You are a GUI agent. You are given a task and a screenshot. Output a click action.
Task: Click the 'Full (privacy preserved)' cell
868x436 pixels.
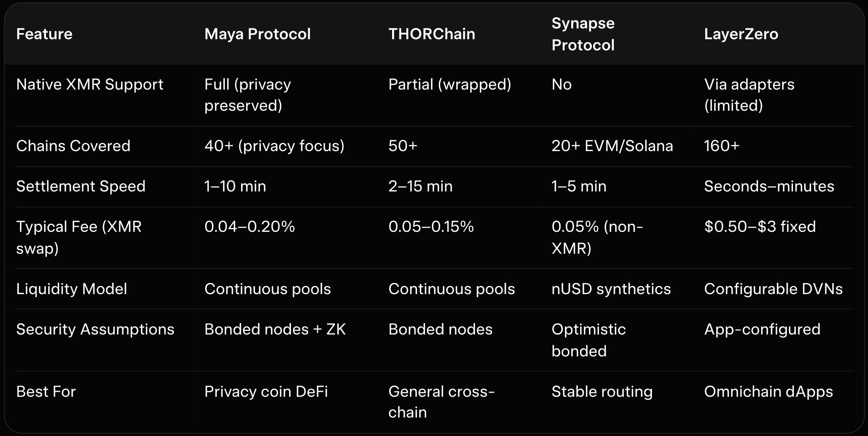pyautogui.click(x=247, y=95)
